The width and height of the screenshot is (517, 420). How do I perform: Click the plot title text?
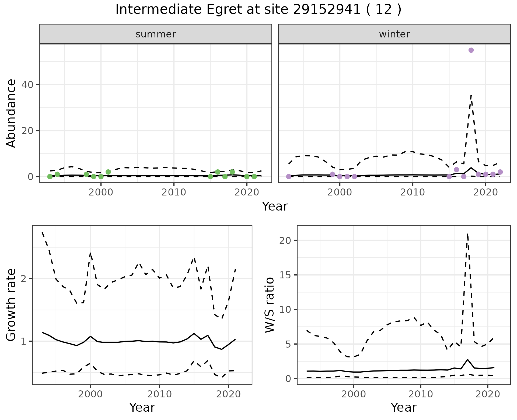tap(258, 10)
